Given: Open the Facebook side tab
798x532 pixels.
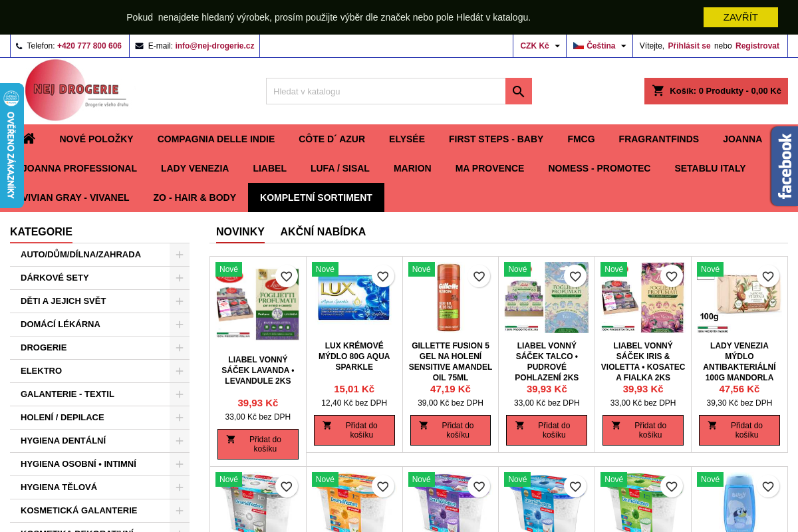Looking at the screenshot, I should point(784,166).
